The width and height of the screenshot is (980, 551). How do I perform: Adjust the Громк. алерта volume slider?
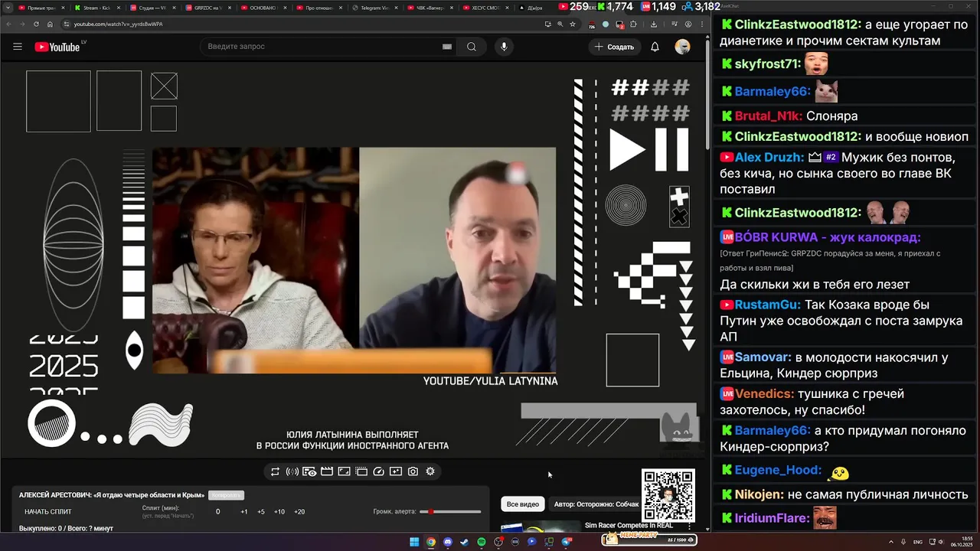(452, 511)
